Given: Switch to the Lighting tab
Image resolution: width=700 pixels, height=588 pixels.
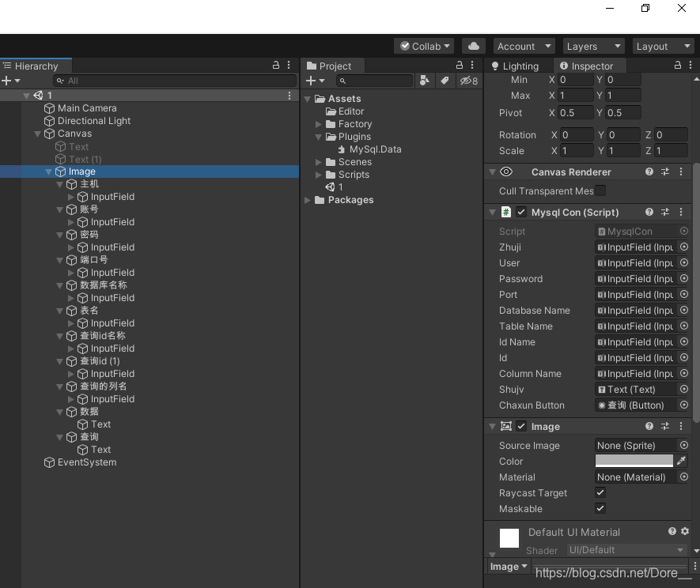Looking at the screenshot, I should (518, 66).
